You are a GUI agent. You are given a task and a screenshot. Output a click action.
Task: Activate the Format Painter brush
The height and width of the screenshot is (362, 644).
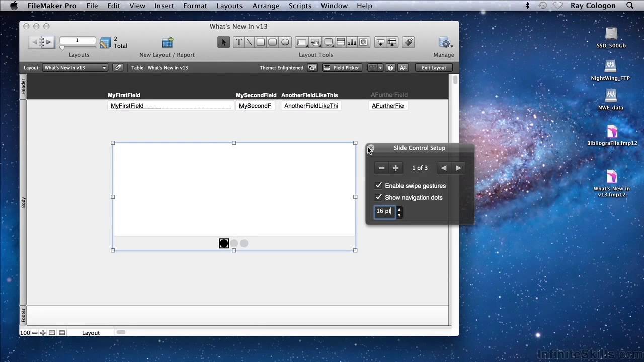pos(409,42)
